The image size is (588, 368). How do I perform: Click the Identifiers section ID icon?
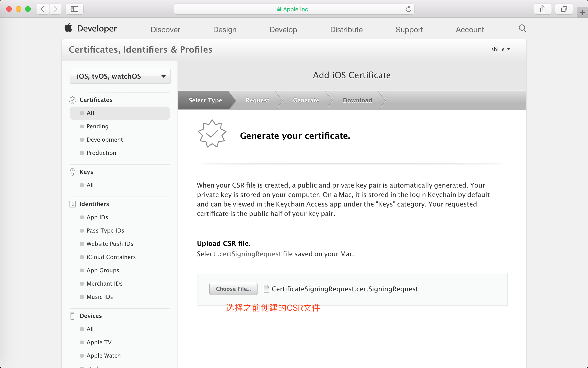(72, 204)
